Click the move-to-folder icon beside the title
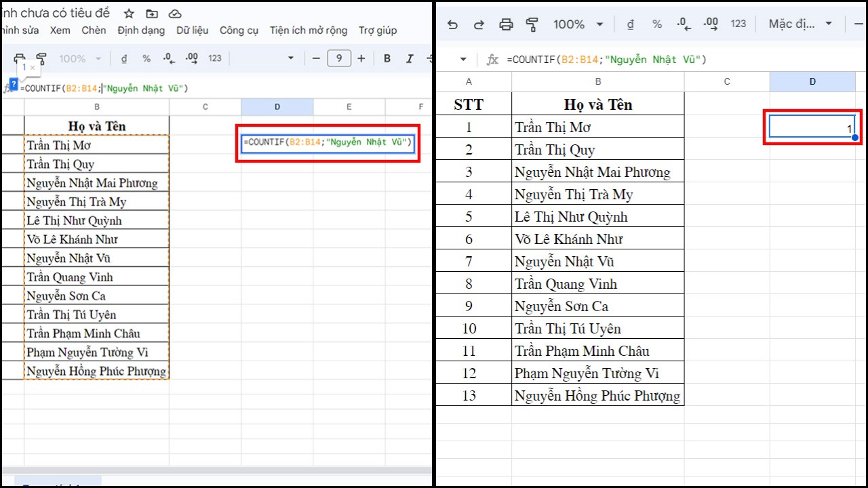This screenshot has height=488, width=868. click(x=152, y=14)
